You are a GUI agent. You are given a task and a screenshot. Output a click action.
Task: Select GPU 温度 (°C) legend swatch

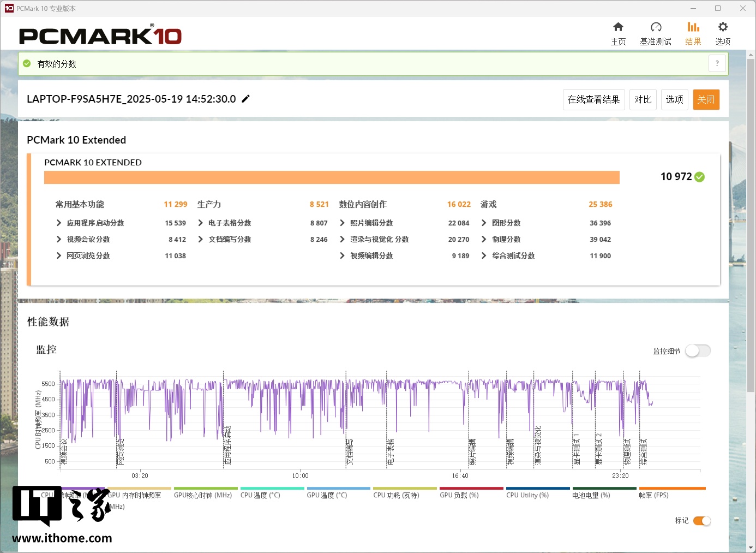(x=339, y=489)
